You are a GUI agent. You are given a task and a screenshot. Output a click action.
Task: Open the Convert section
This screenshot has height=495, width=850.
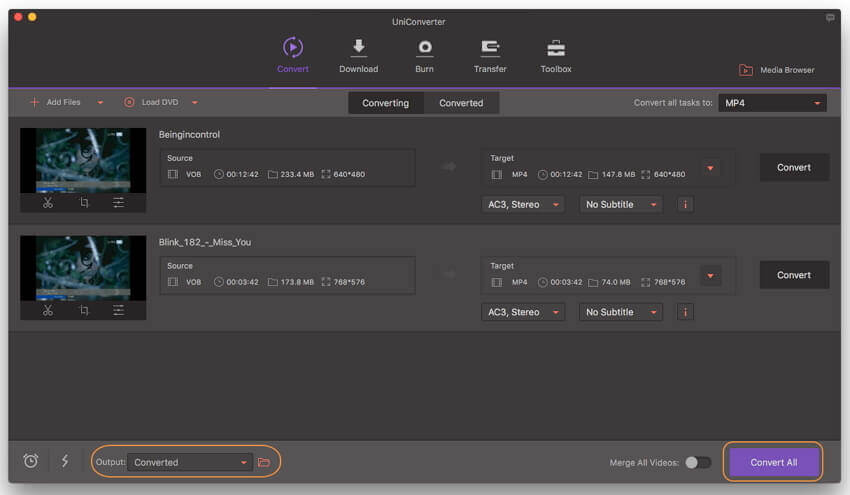point(293,55)
